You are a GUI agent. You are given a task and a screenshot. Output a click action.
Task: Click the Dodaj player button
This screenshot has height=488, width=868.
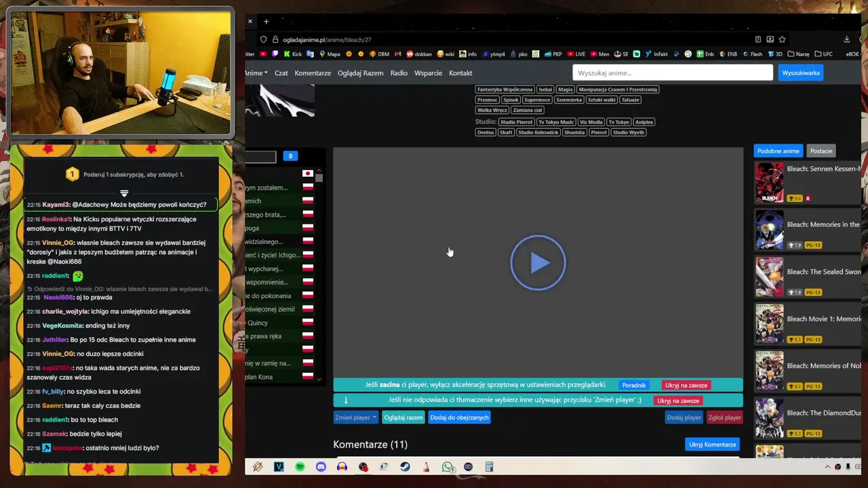pyautogui.click(x=684, y=418)
